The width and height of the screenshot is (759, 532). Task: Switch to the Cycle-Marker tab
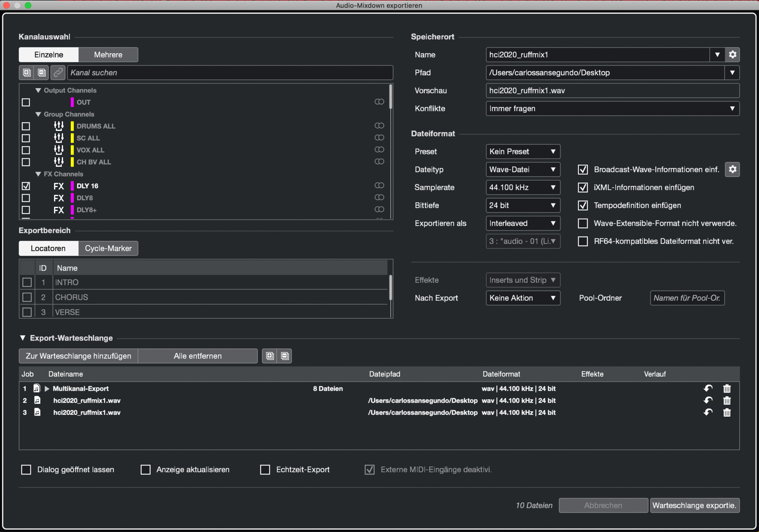point(108,248)
